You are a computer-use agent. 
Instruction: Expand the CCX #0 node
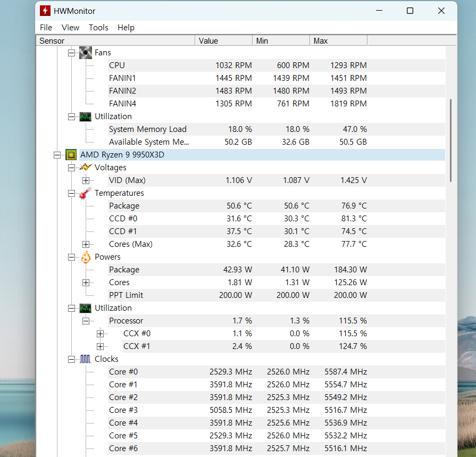[x=100, y=334]
